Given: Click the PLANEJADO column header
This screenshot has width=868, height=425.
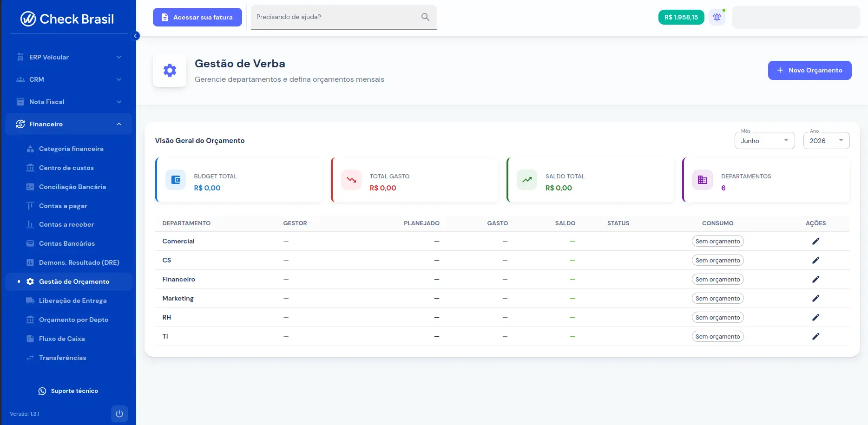Looking at the screenshot, I should (x=421, y=223).
